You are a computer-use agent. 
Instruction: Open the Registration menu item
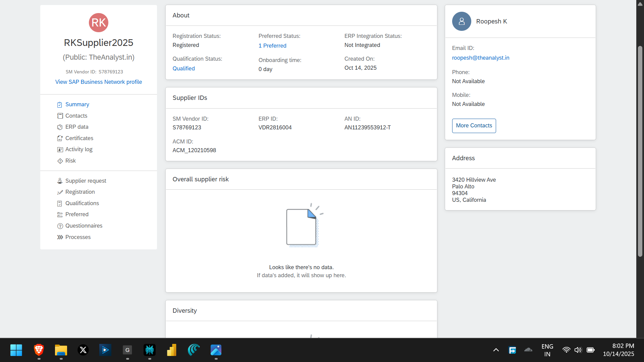(x=80, y=192)
